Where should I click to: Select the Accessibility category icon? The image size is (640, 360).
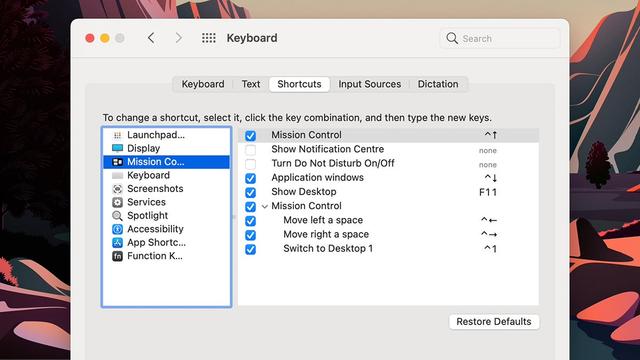[117, 229]
